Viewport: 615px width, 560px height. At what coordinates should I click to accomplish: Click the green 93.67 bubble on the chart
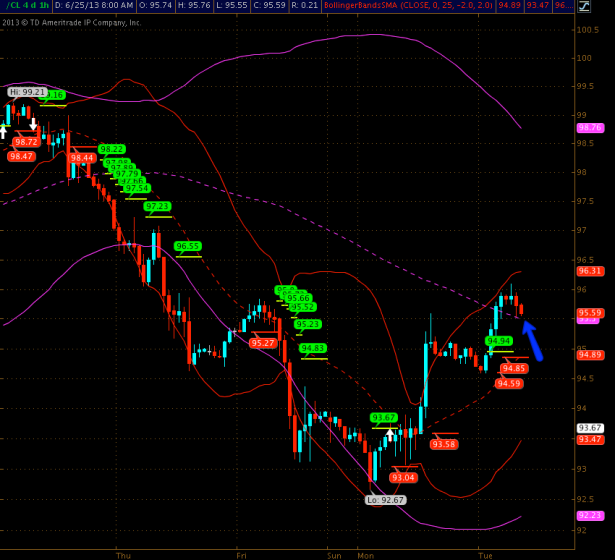click(x=384, y=418)
